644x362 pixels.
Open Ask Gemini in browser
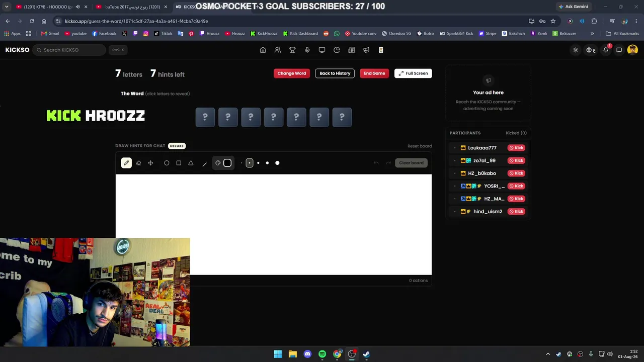click(x=573, y=7)
